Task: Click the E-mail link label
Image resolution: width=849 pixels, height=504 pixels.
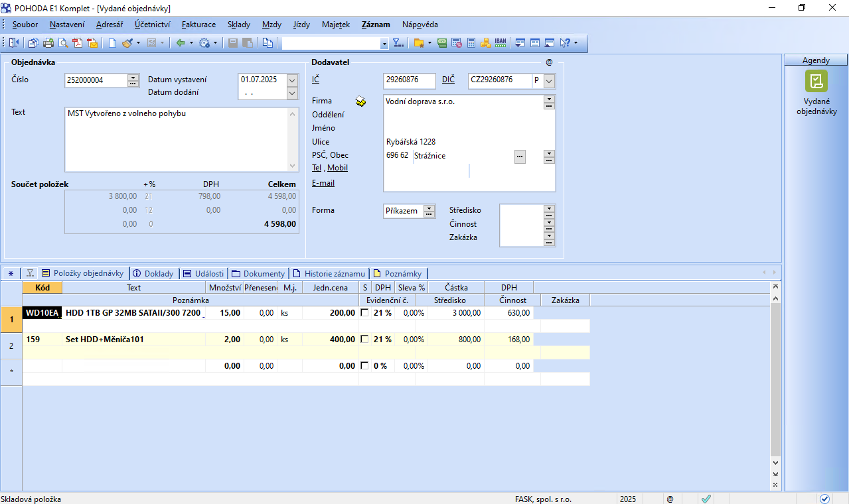Action: coord(323,183)
